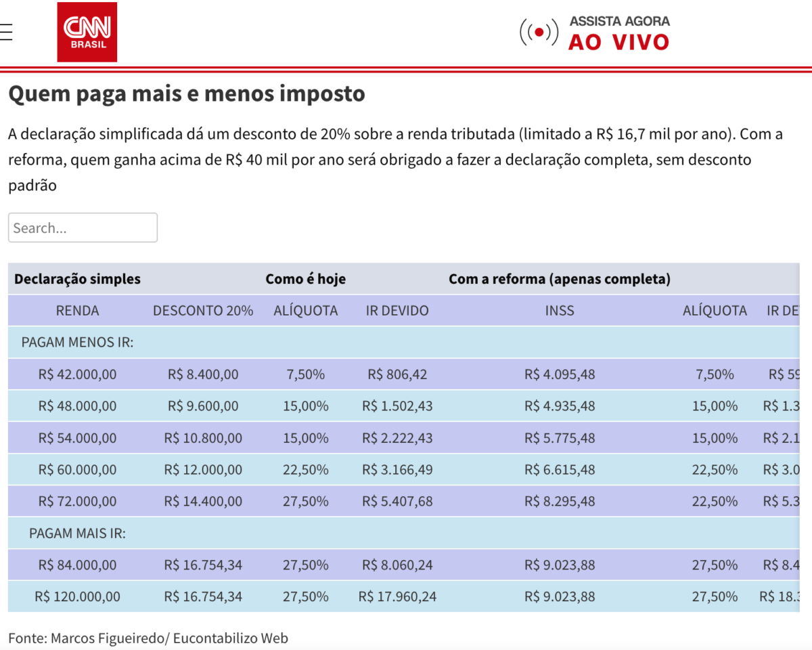The height and width of the screenshot is (650, 812).
Task: Select R$ 9.023,88 in the R$ 120.000,00 row
Action: point(560,597)
